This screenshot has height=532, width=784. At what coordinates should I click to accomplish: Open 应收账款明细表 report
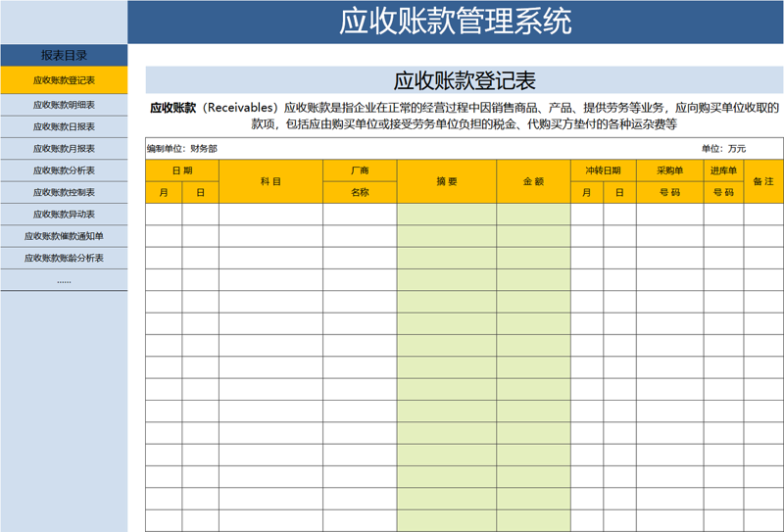coord(64,105)
